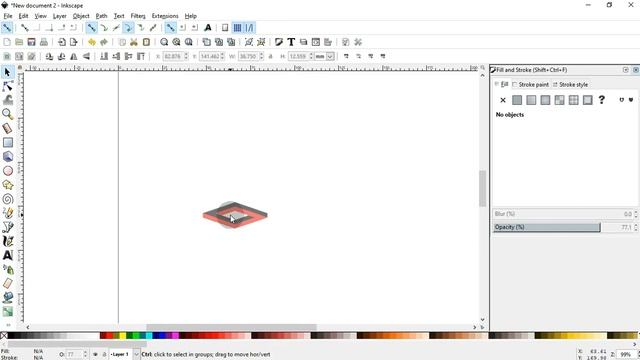This screenshot has height=360, width=640.
Task: Open the Object menu
Action: pyautogui.click(x=81, y=16)
